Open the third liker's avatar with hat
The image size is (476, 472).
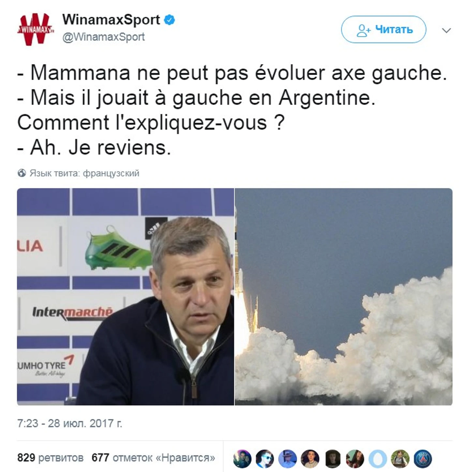coord(288,459)
